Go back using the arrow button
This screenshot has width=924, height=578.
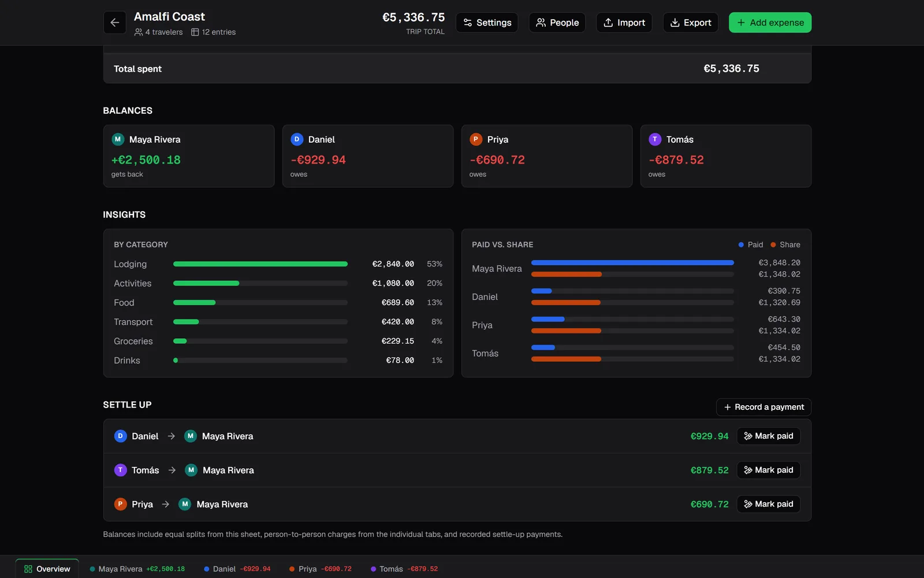pyautogui.click(x=114, y=23)
